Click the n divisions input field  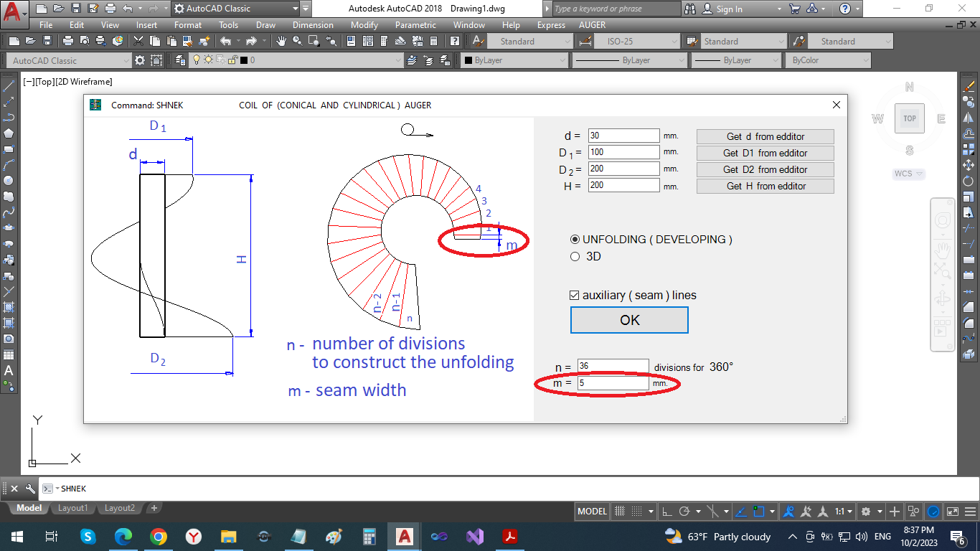click(613, 367)
